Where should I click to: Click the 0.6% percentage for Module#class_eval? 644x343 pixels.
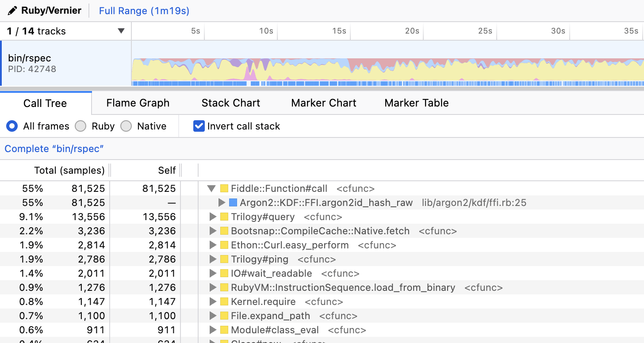point(31,330)
